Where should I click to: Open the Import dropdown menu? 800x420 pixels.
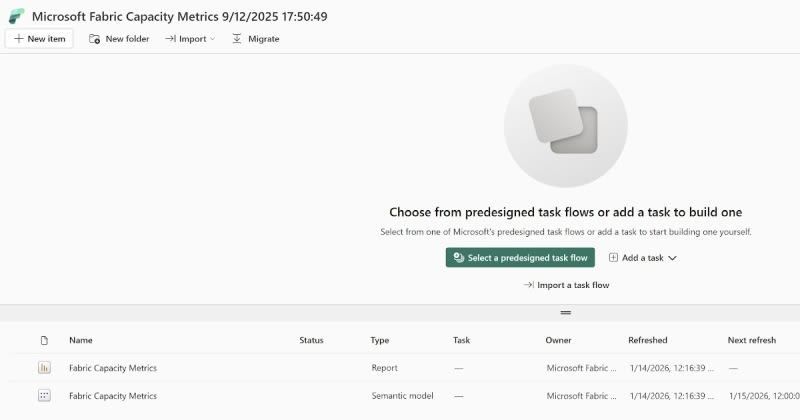190,39
